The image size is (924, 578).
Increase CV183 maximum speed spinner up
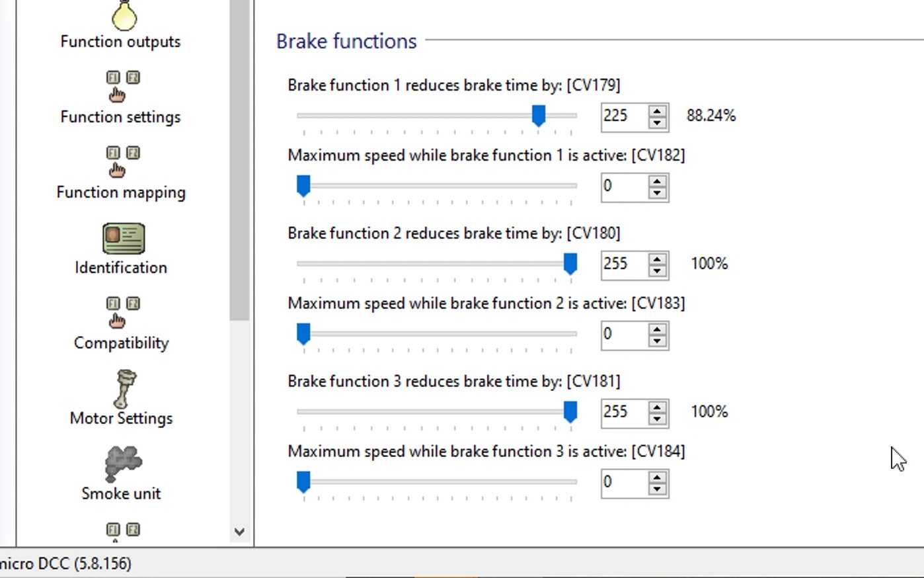657,329
